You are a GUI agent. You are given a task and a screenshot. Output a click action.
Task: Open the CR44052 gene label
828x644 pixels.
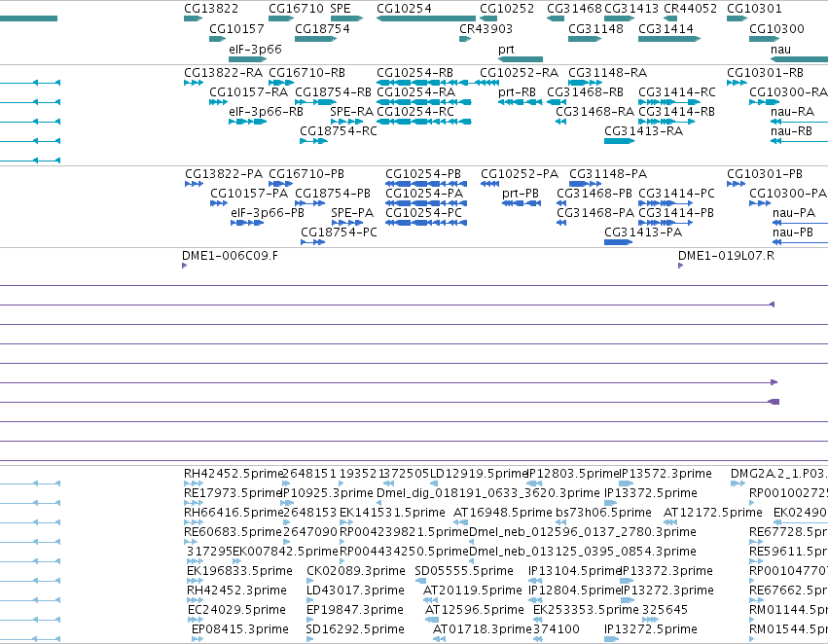(x=690, y=9)
